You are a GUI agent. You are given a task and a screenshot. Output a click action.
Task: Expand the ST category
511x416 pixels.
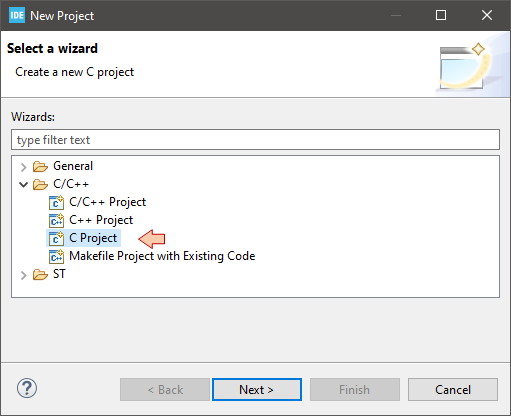(x=23, y=275)
